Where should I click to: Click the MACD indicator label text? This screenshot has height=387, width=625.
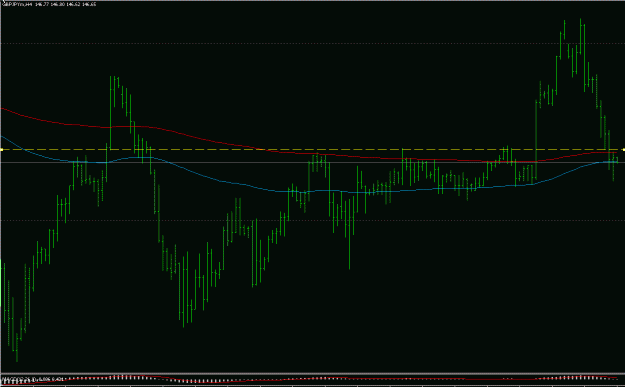point(32,378)
